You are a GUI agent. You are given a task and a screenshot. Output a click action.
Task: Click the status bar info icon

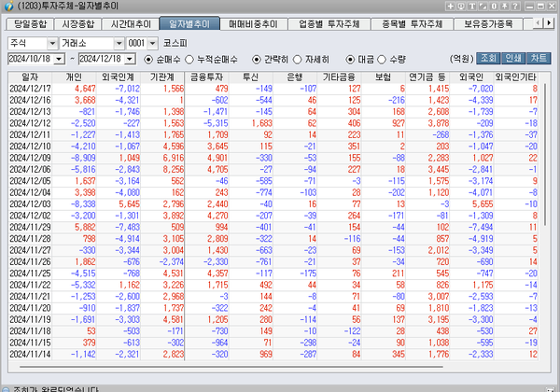pos(6,389)
